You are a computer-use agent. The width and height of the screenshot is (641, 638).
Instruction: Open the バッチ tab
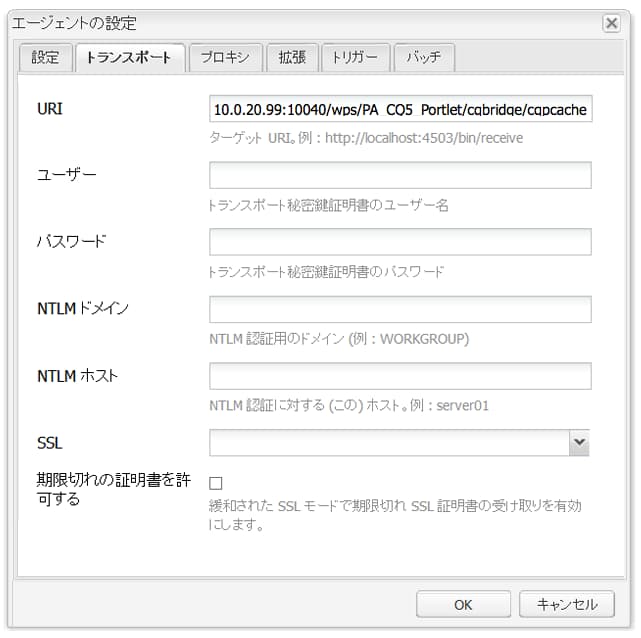[x=424, y=58]
